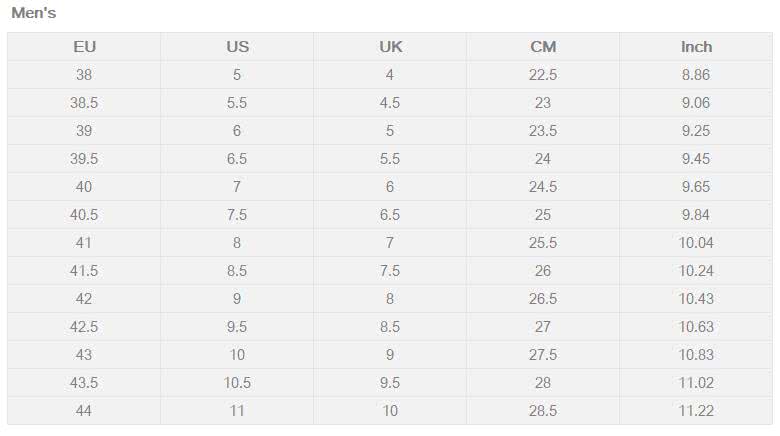Click EU size 40.5 cell

(x=84, y=215)
